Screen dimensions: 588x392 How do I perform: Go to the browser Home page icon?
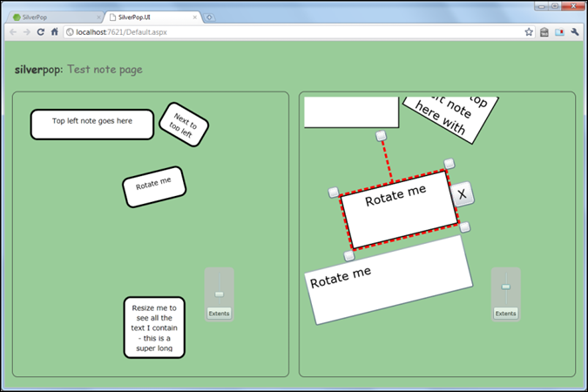tap(54, 32)
